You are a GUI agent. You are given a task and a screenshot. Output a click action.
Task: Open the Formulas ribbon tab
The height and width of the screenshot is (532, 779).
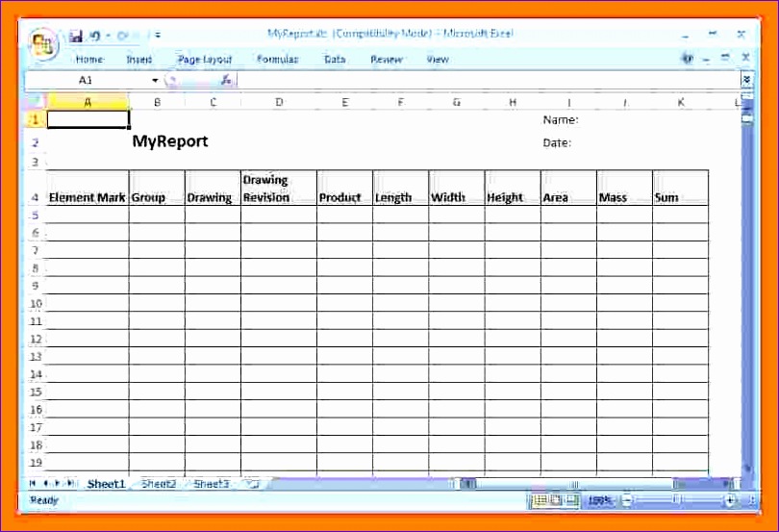(278, 60)
